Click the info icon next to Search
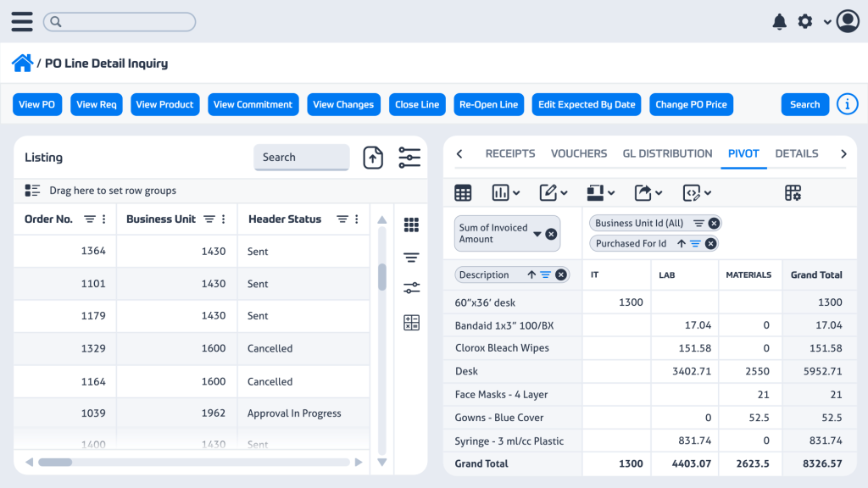868x488 pixels. [847, 104]
